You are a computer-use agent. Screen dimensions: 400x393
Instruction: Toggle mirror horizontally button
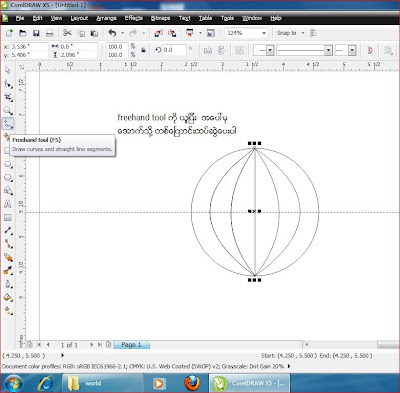click(208, 50)
